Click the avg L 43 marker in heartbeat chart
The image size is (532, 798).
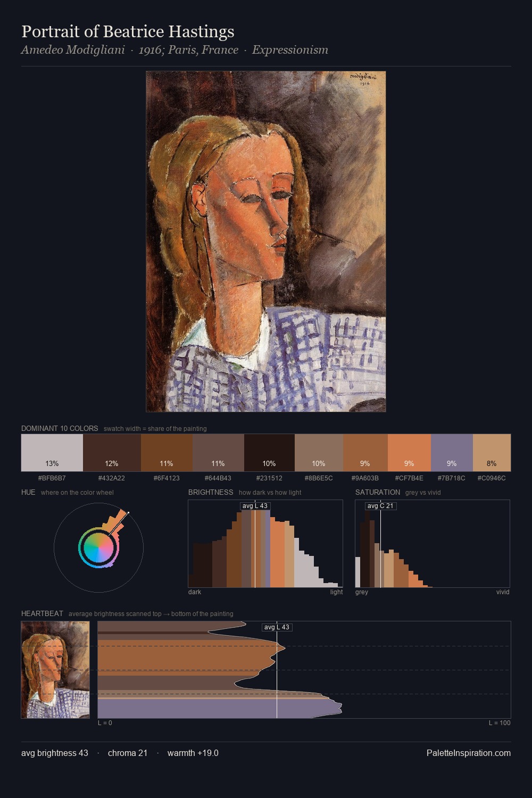pos(277,627)
